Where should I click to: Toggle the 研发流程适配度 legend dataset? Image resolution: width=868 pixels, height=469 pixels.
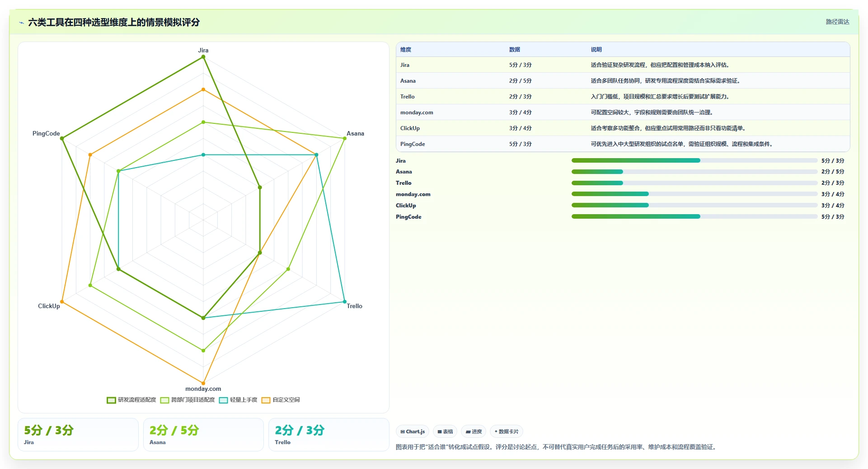131,400
